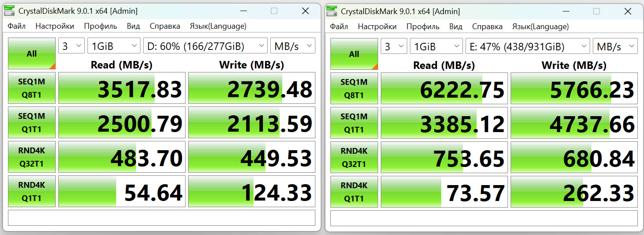644x235 pixels.
Task: Open Справка menu in right window
Action: [x=487, y=26]
